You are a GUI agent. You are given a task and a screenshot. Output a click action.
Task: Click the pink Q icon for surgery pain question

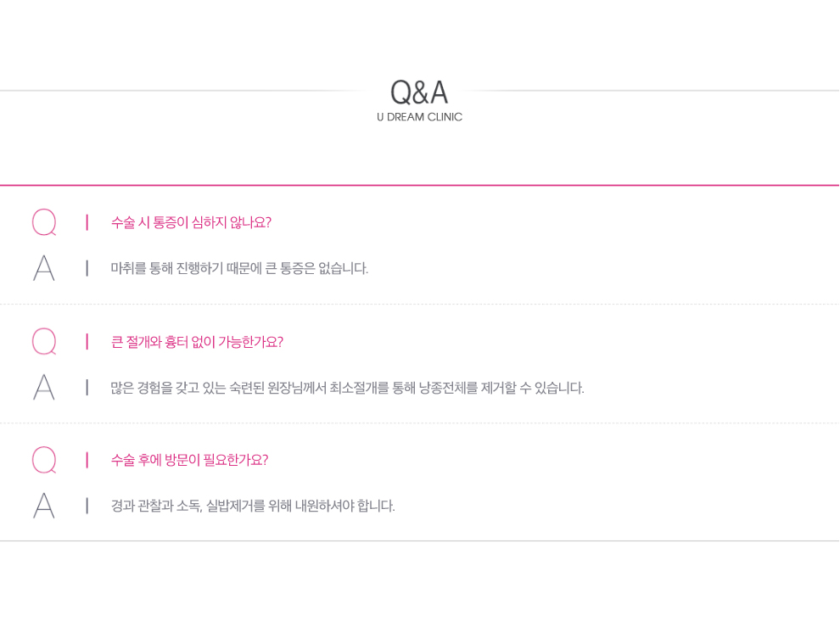pyautogui.click(x=44, y=222)
